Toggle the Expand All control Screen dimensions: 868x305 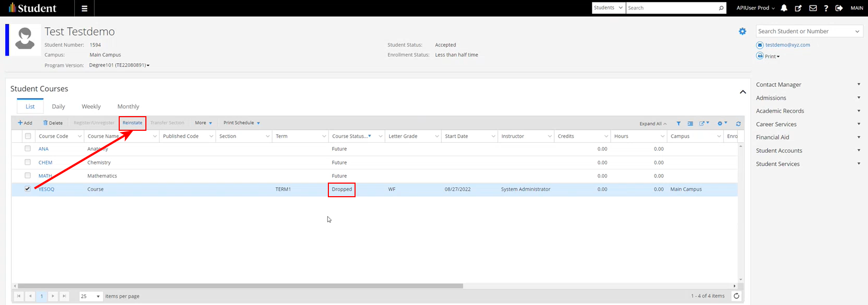point(653,124)
